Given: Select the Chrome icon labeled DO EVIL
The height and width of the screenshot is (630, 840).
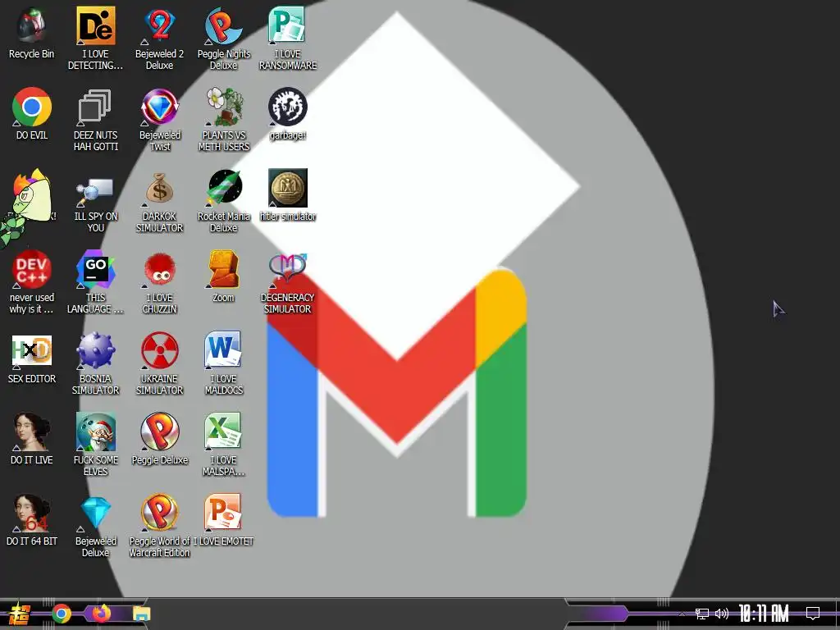Looking at the screenshot, I should coord(32,107).
